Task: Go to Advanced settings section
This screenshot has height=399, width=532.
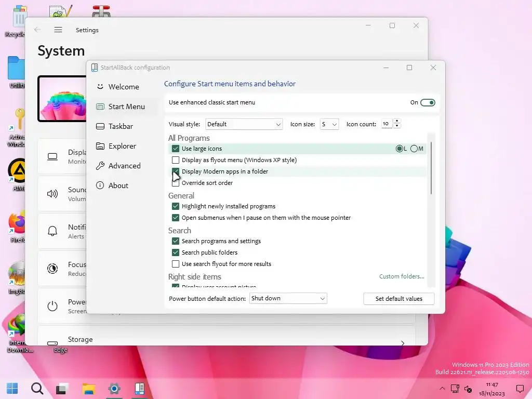Action: coord(124,166)
